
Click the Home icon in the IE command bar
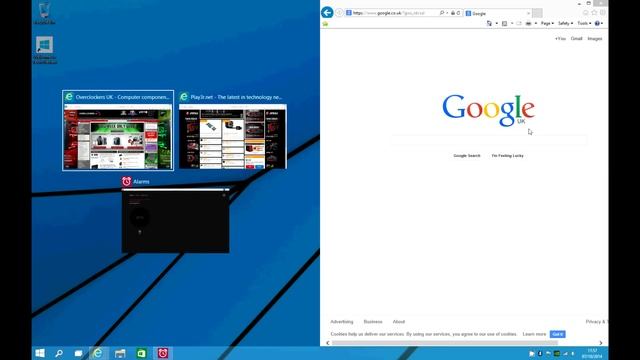click(x=489, y=24)
